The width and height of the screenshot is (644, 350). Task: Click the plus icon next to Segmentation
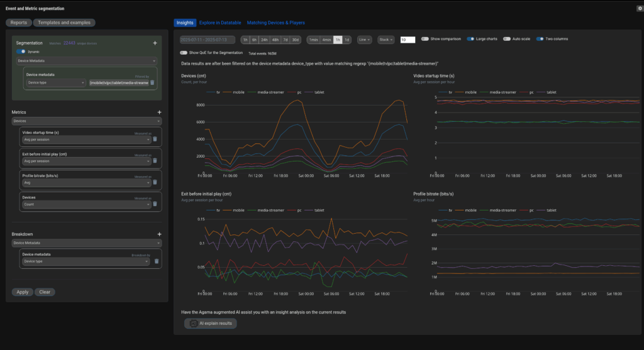coord(155,43)
